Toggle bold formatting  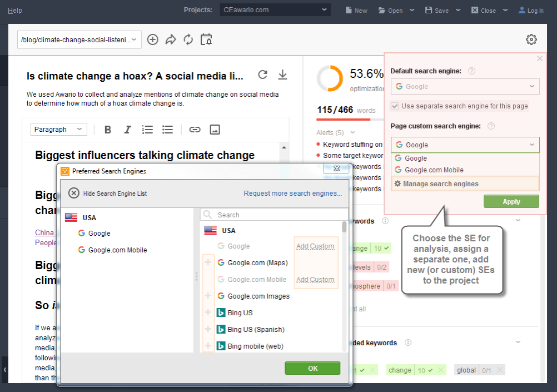(108, 130)
